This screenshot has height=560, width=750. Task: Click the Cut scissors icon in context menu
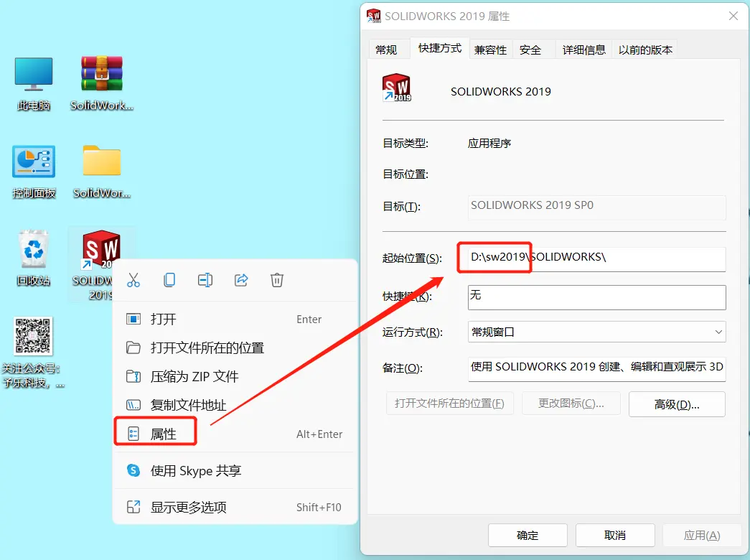pyautogui.click(x=133, y=280)
